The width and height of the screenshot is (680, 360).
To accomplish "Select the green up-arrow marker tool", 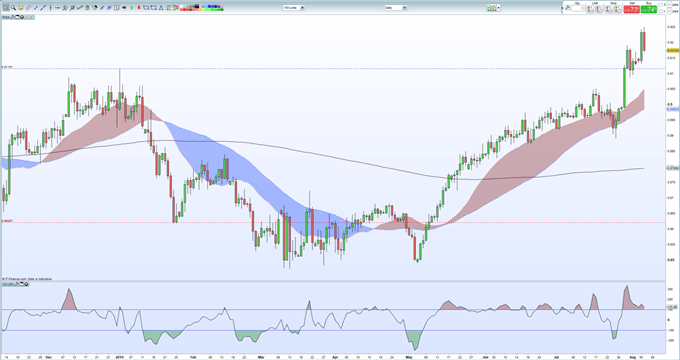I will [x=131, y=7].
